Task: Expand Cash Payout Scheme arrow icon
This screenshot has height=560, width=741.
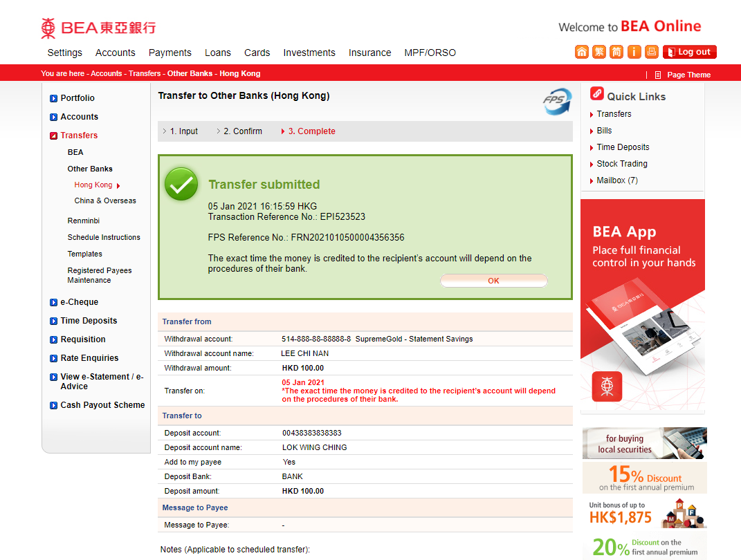Action: point(53,405)
